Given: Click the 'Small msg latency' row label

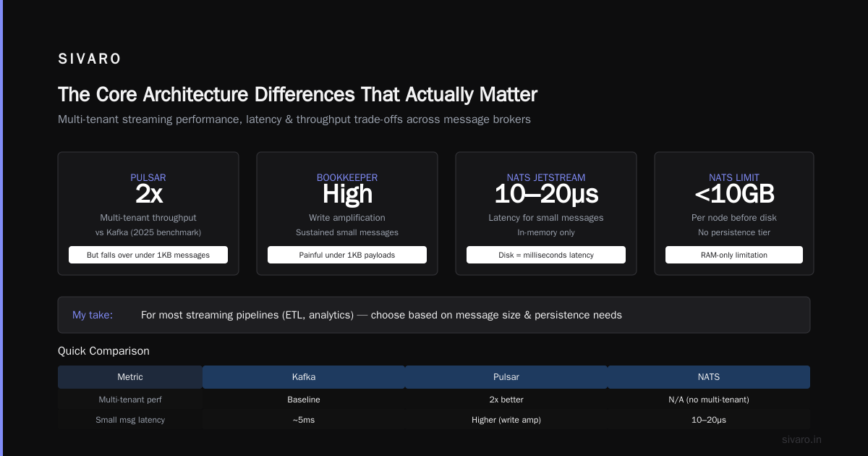Looking at the screenshot, I should 130,420.
